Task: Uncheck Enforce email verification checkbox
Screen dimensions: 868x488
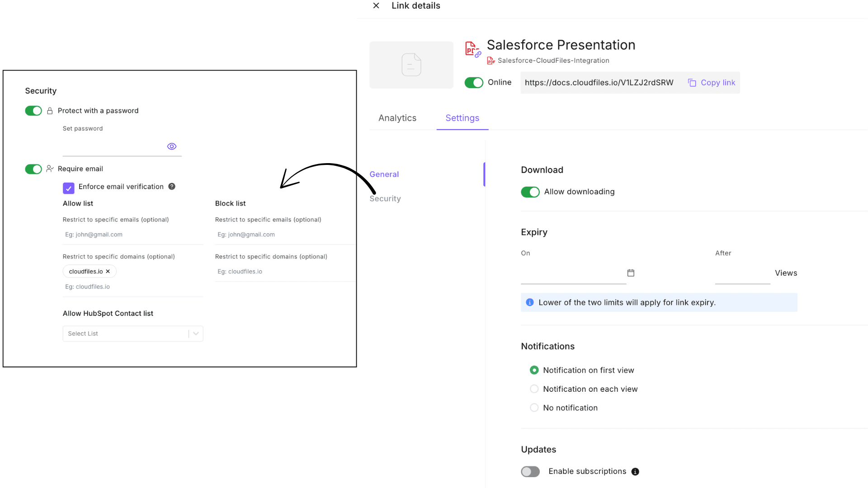Action: [69, 188]
